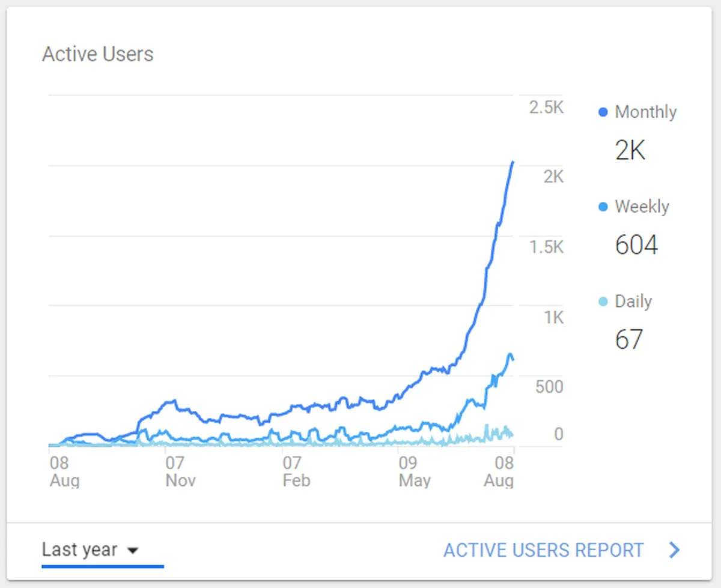The image size is (721, 588).
Task: Click the Daily legend color dot
Action: point(603,302)
